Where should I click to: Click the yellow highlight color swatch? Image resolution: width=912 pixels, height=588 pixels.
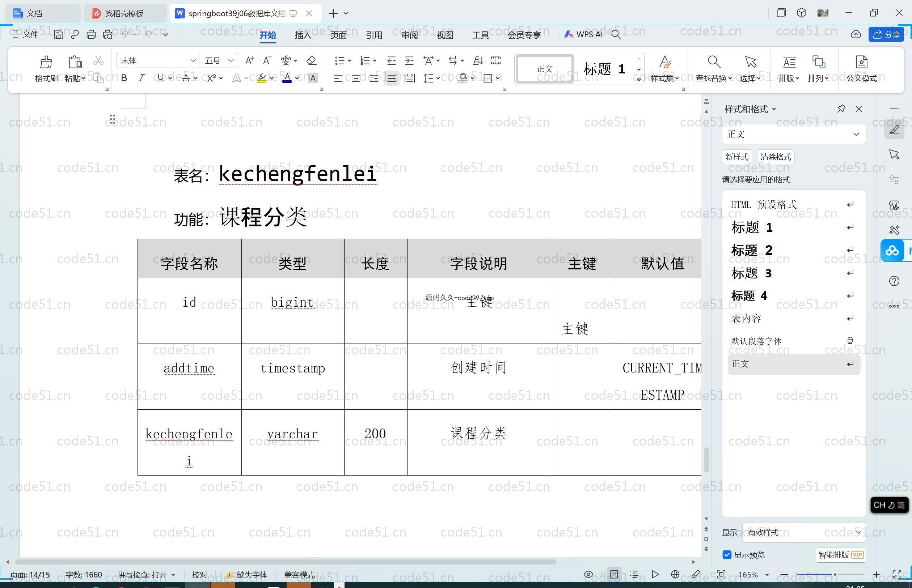click(x=262, y=78)
